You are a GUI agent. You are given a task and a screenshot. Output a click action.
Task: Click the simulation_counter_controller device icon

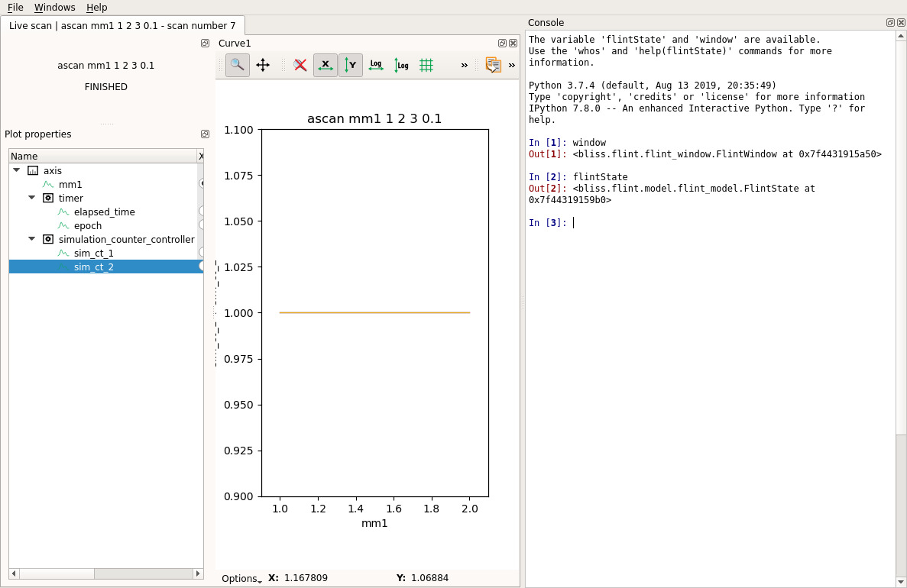48,239
